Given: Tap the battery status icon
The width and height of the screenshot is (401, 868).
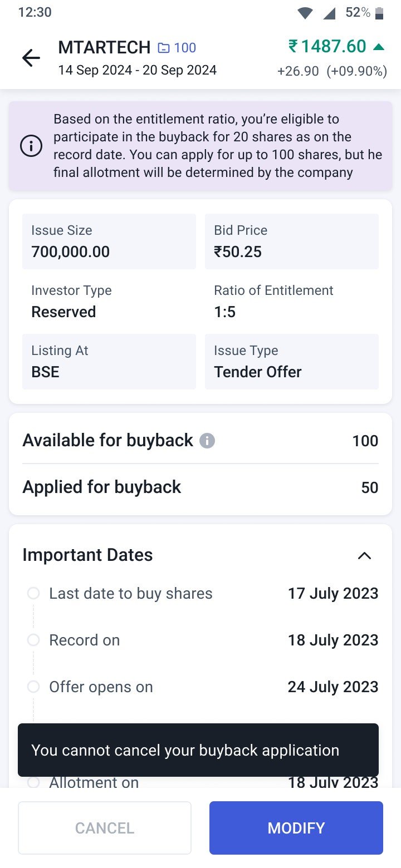Looking at the screenshot, I should point(380,13).
